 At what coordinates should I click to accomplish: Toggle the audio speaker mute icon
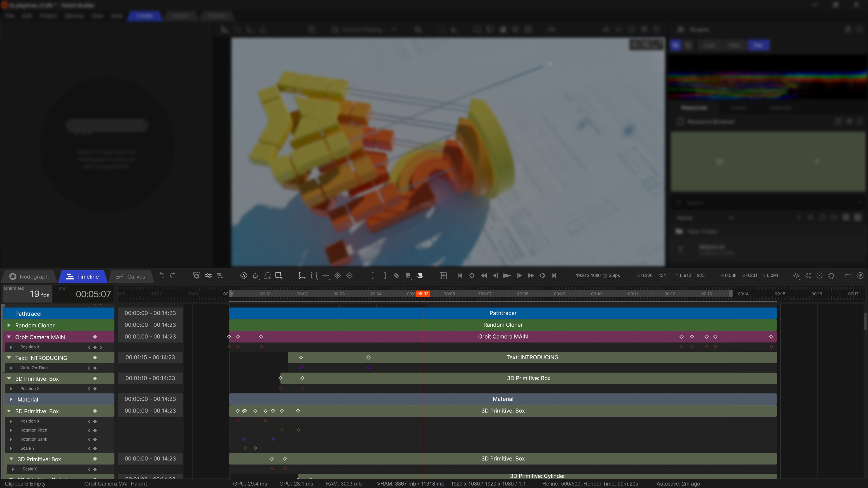[808, 276]
